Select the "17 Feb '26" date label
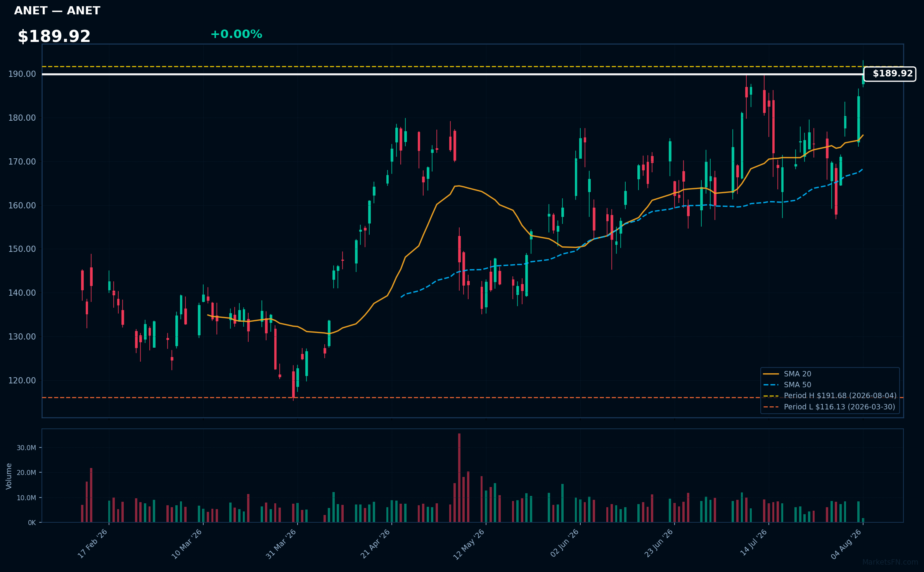 click(93, 544)
